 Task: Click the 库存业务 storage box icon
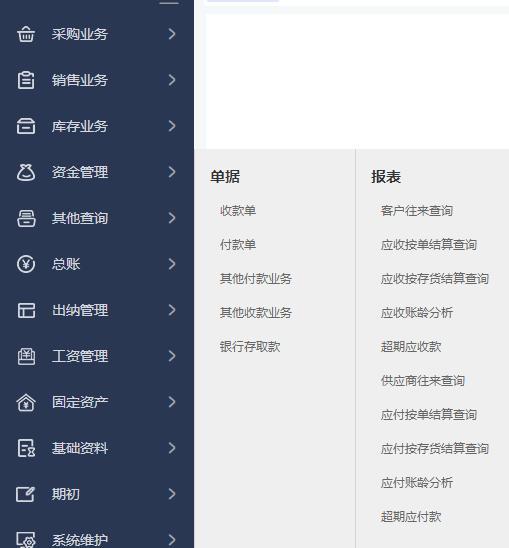pos(26,126)
